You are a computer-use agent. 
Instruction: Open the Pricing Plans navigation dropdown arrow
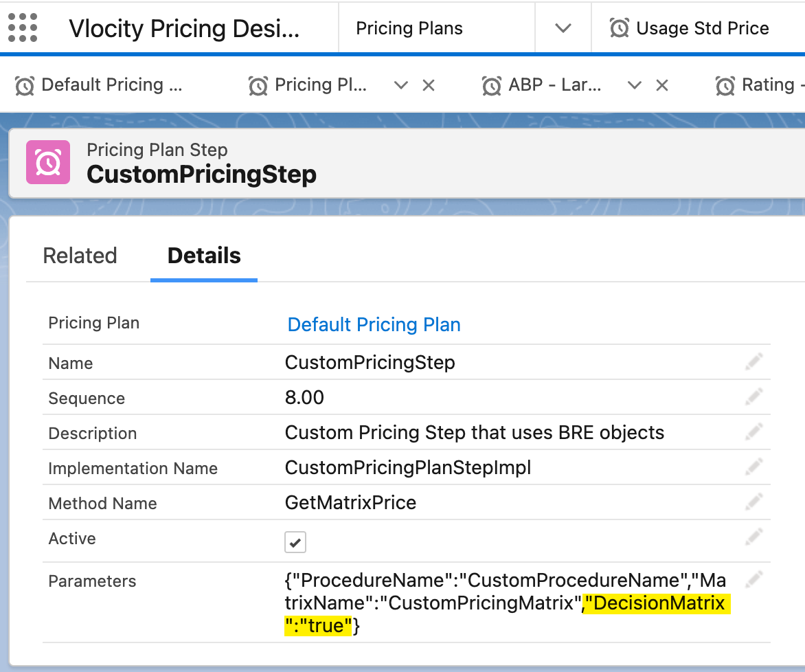click(x=563, y=27)
